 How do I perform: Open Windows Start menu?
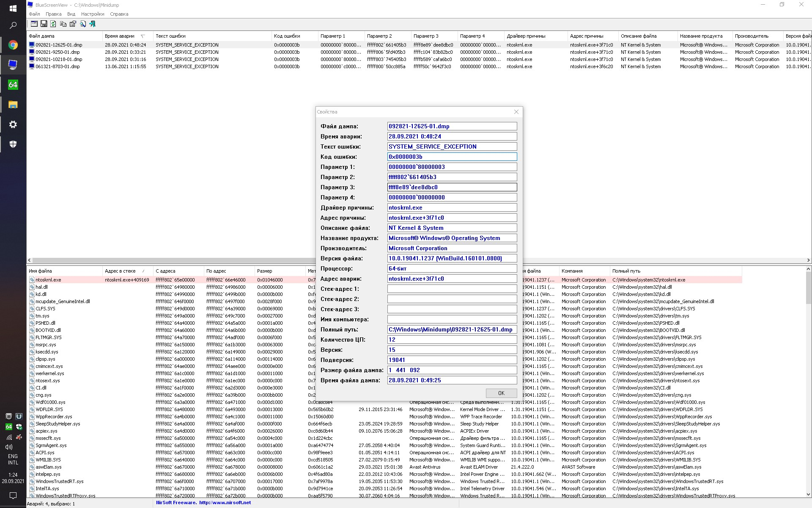13,8
